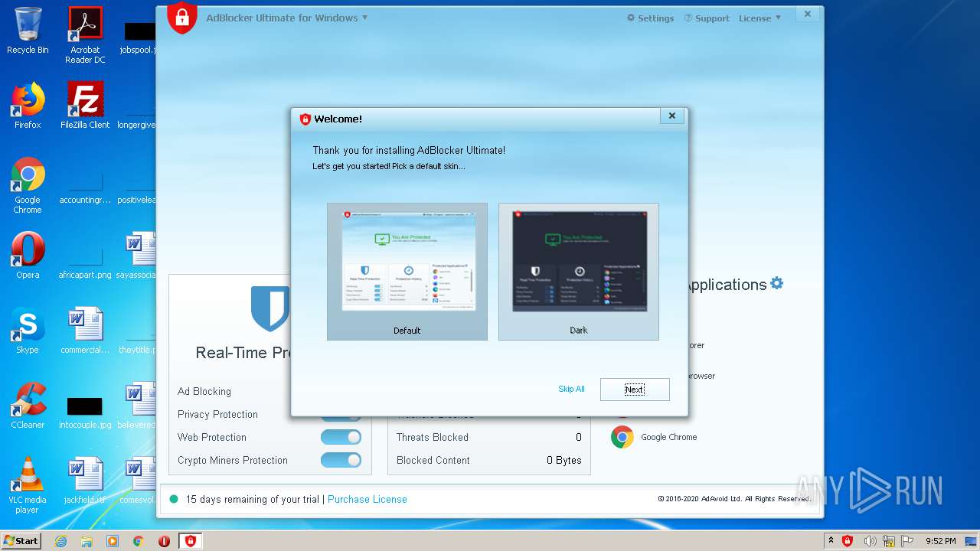Click the Skip All link
This screenshot has height=551, width=980.
(571, 389)
